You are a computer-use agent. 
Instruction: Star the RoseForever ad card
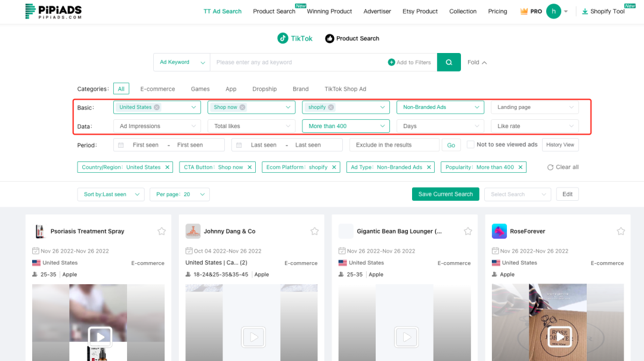point(621,231)
